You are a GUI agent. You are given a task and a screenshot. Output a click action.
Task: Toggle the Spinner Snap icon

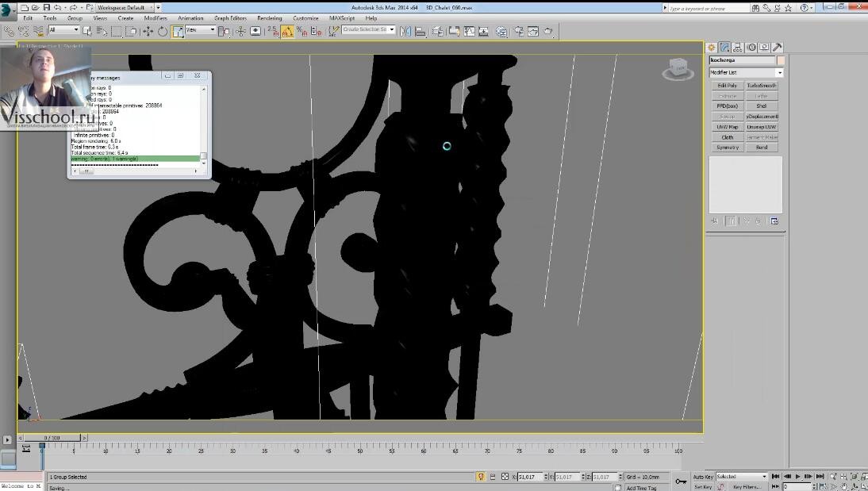coord(316,31)
